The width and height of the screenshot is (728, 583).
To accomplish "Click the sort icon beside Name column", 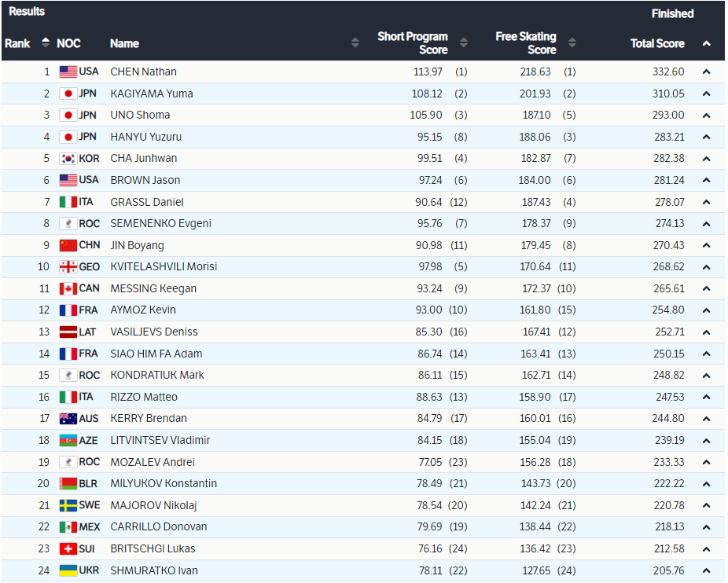I will tap(355, 43).
